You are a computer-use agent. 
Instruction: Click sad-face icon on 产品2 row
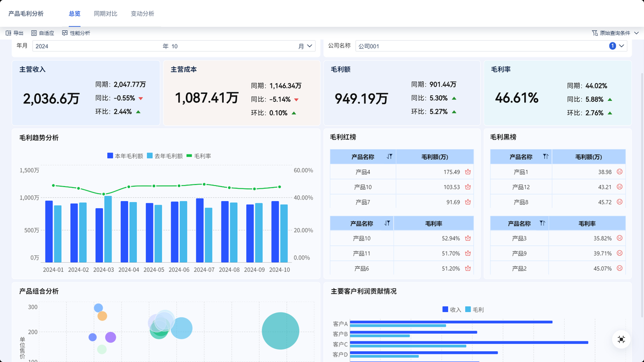pos(619,268)
